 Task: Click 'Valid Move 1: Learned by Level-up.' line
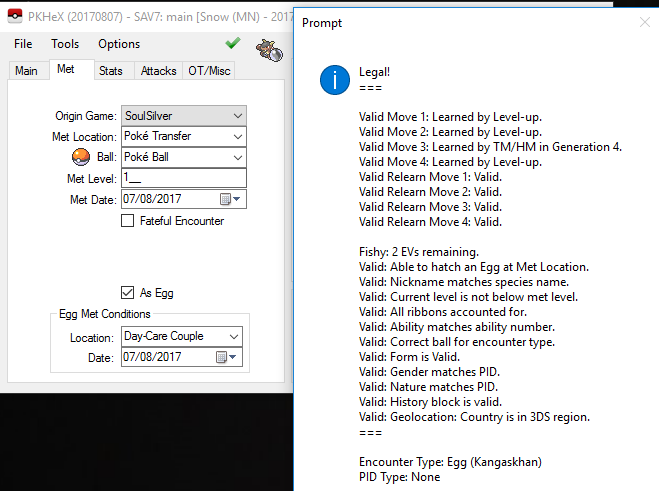[450, 117]
